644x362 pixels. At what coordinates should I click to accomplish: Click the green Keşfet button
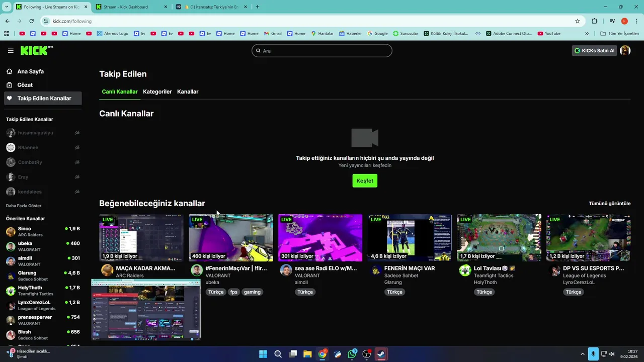[365, 180]
